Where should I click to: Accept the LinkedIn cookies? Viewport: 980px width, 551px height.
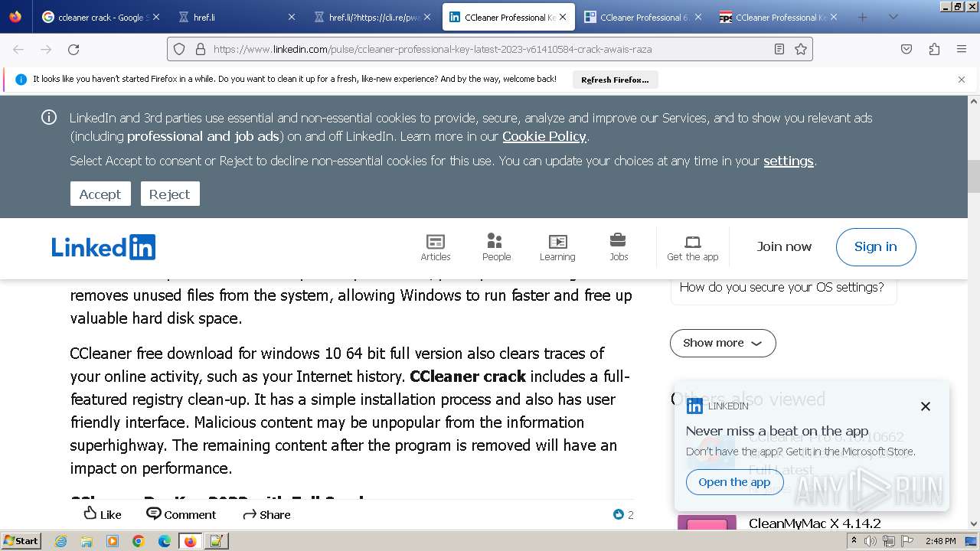click(x=100, y=194)
